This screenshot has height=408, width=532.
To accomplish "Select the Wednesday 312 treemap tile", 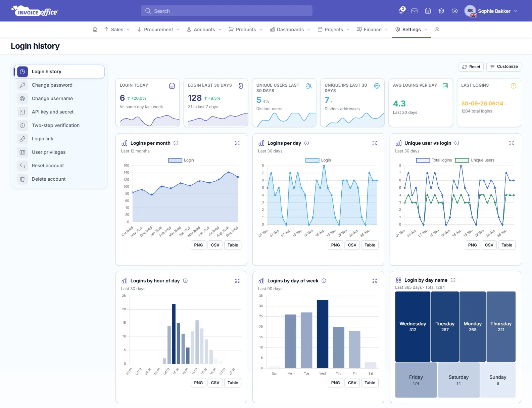I will 413,326.
